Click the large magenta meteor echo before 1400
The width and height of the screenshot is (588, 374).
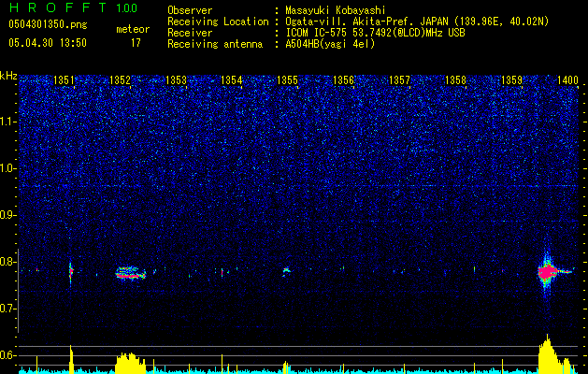pyautogui.click(x=548, y=271)
